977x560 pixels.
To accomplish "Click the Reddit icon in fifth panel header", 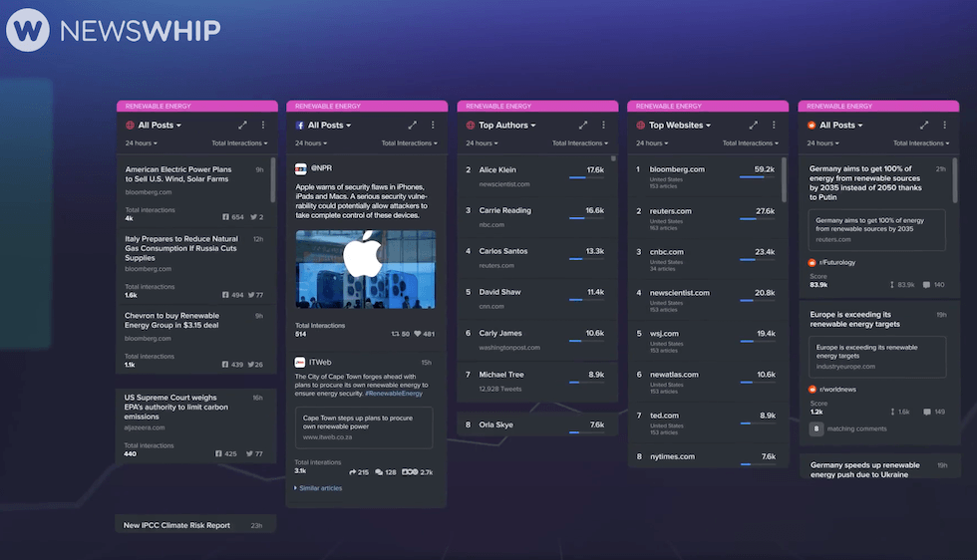I will tap(812, 126).
